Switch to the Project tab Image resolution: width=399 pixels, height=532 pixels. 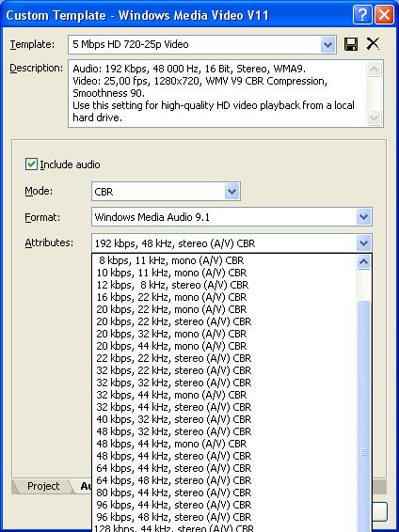[x=43, y=486]
